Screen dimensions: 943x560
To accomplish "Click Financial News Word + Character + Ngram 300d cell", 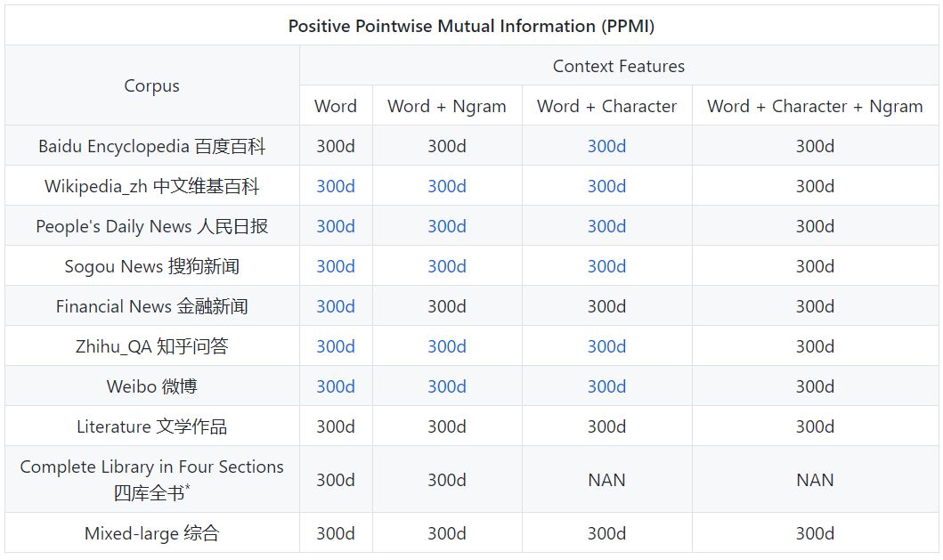I will point(815,307).
